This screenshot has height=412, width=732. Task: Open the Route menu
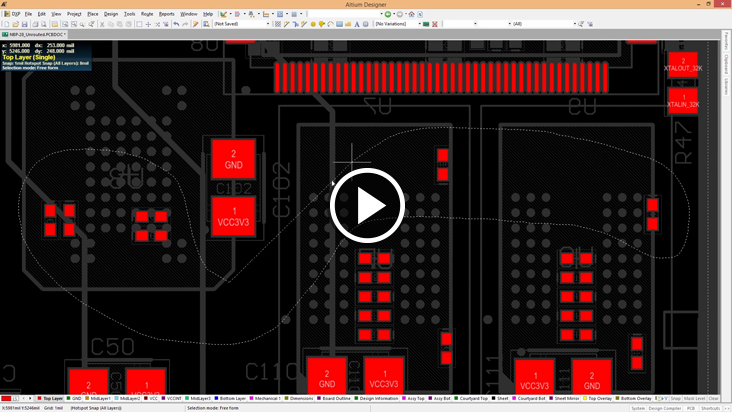tap(147, 14)
